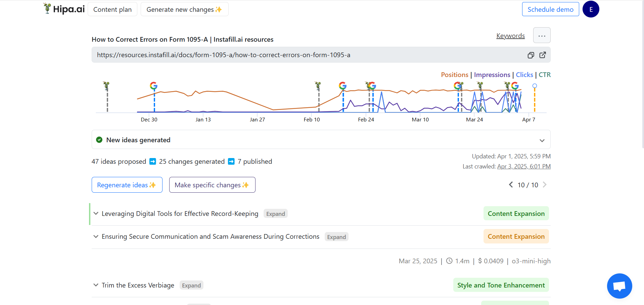Open the chat support bubble

tap(619, 286)
